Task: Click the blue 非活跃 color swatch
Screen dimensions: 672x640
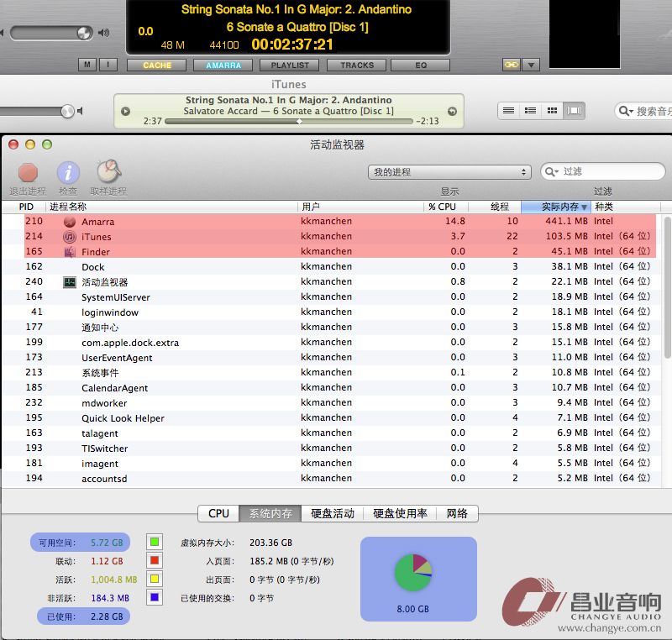Action: (x=155, y=597)
